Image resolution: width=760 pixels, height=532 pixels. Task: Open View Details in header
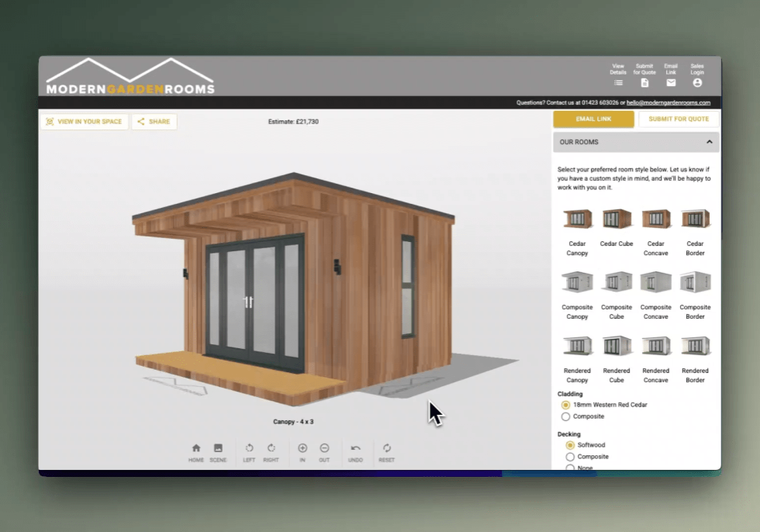tap(618, 82)
